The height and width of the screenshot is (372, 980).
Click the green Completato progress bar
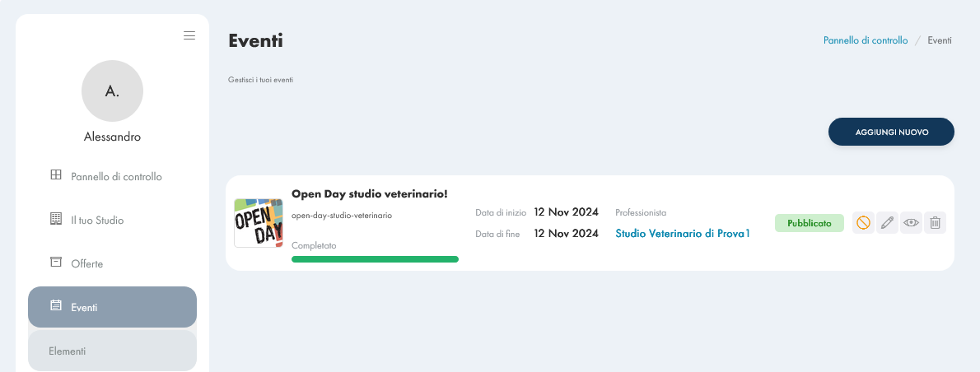point(375,259)
